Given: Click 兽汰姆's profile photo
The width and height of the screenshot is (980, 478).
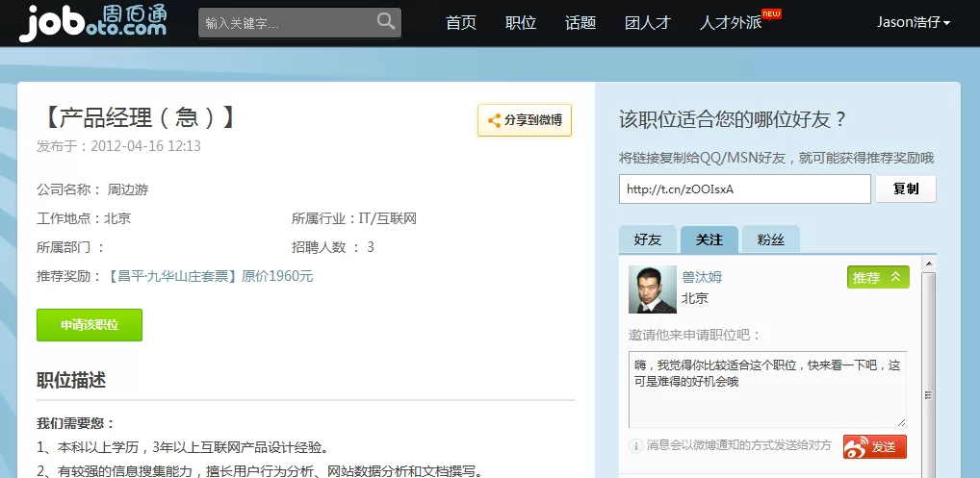Looking at the screenshot, I should pos(652,289).
